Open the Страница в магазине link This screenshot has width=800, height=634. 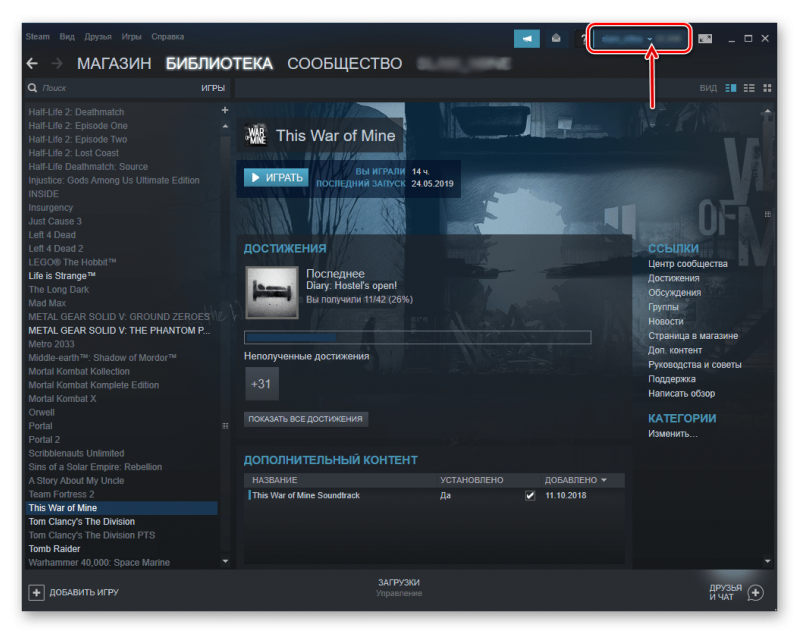pos(693,336)
